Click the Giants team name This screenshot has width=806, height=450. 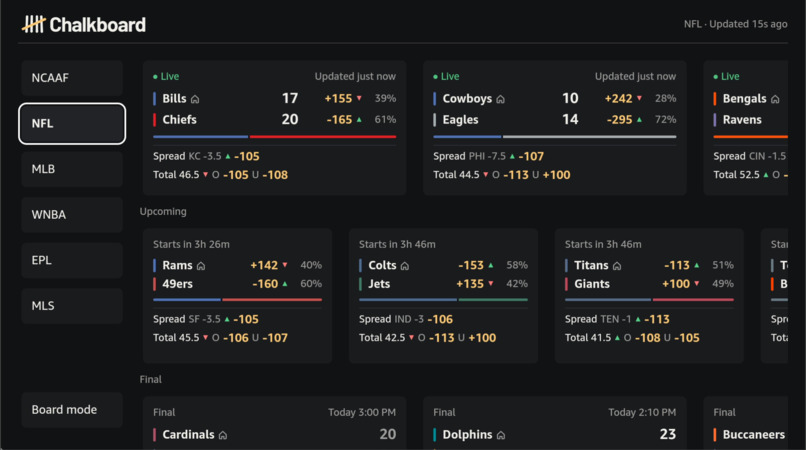click(x=592, y=284)
